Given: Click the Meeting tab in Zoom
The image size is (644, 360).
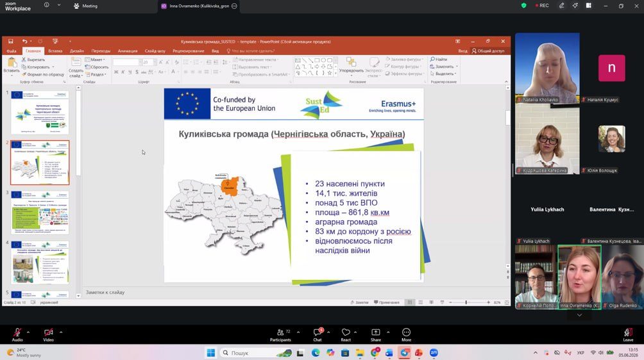Looking at the screenshot, I should click(85, 6).
